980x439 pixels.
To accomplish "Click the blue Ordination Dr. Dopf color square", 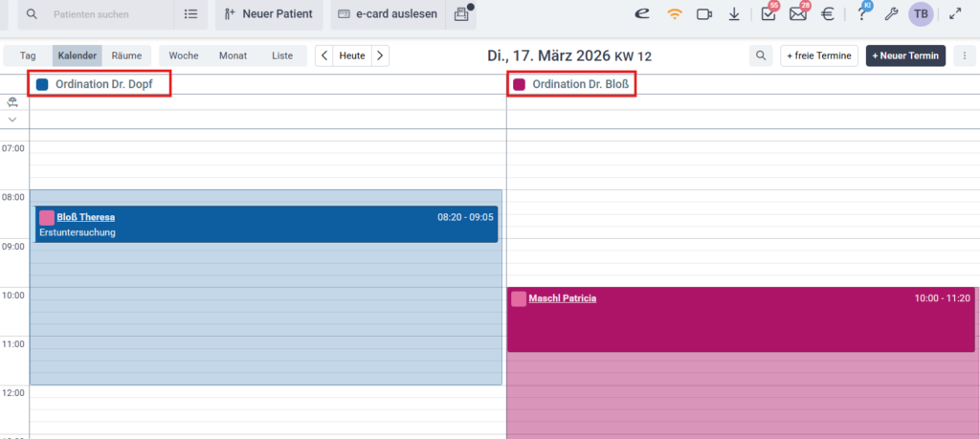I will click(42, 84).
